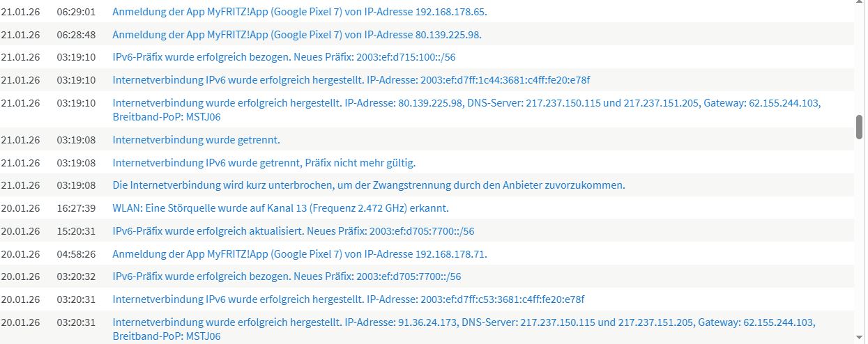The image size is (868, 344).
Task: Open IPv6-Präfix 2003:ef:d705:7700::/56 bezogen entry
Action: tap(287, 276)
